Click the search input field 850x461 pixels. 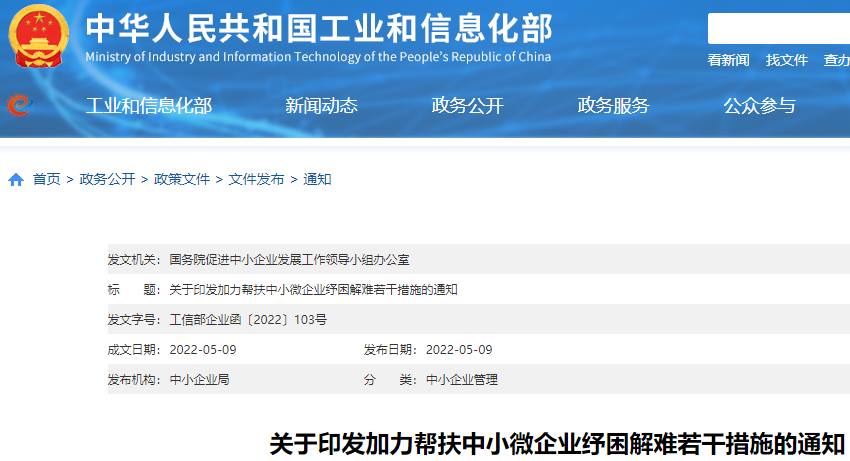pyautogui.click(x=778, y=29)
